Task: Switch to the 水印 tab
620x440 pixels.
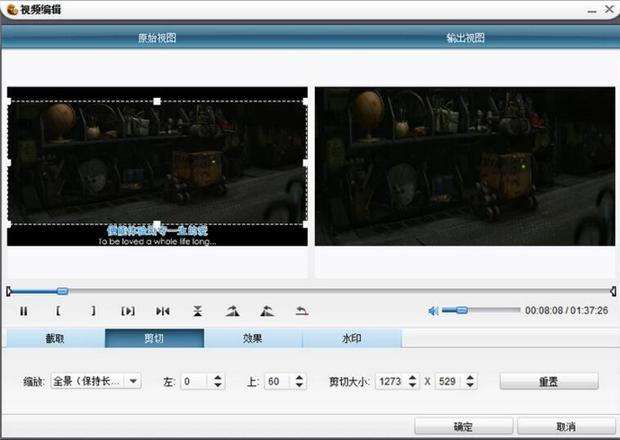Action: point(352,338)
